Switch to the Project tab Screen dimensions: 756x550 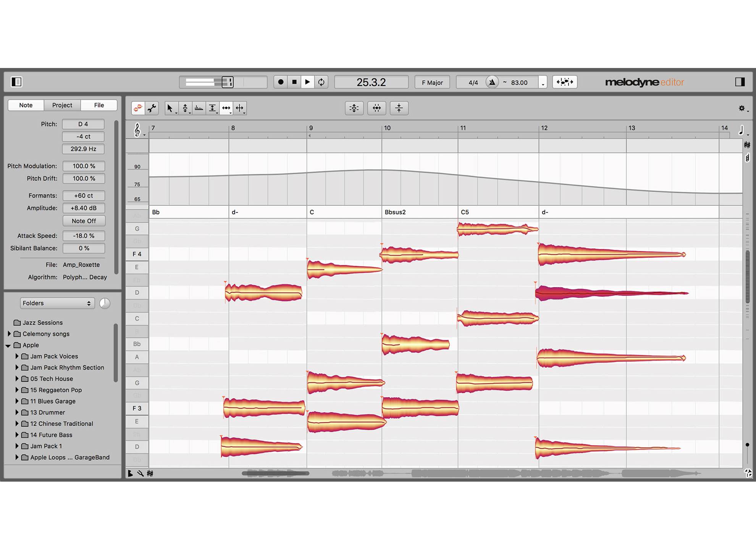click(x=62, y=105)
